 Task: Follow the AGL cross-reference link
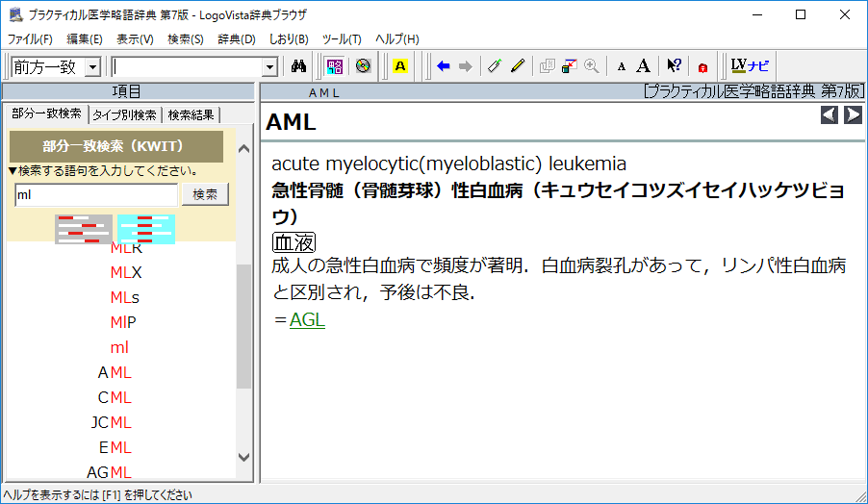pos(307,319)
